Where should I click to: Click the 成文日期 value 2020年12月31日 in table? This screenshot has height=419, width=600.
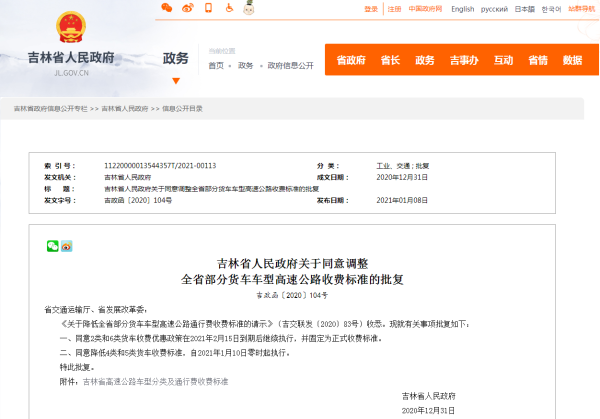402,177
